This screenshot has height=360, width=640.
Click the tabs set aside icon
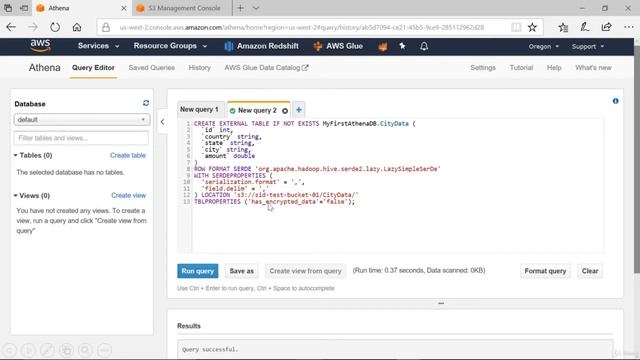tap(8, 8)
